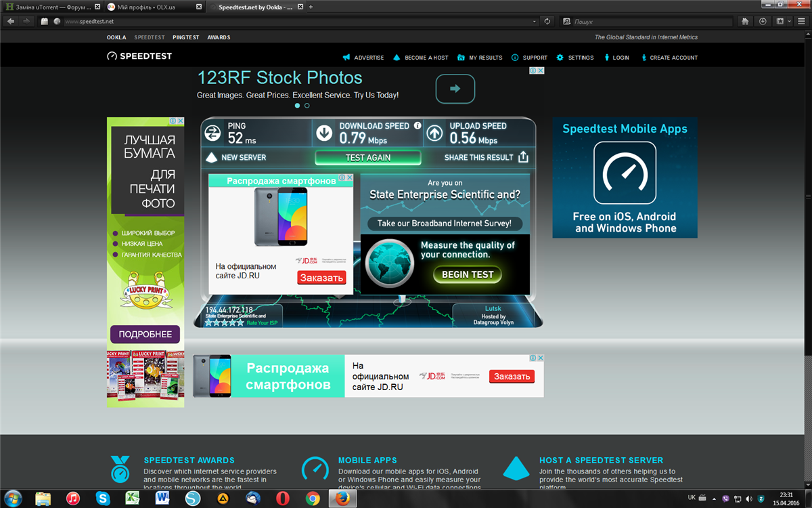Click the NEW SERVER button
This screenshot has height=508, width=812.
pyautogui.click(x=235, y=157)
